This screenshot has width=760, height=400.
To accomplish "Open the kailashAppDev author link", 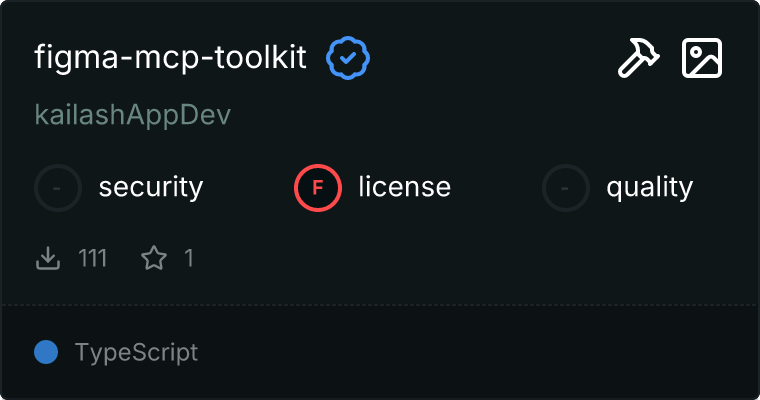I will click(132, 115).
